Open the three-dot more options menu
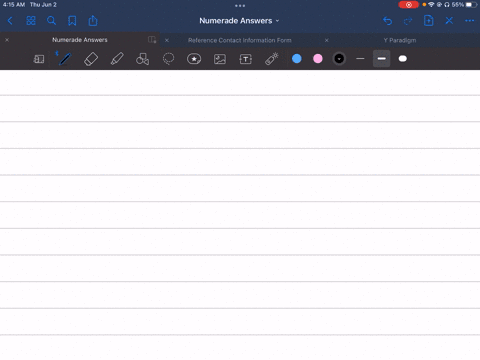Viewport: 480px width, 360px height. point(469,21)
